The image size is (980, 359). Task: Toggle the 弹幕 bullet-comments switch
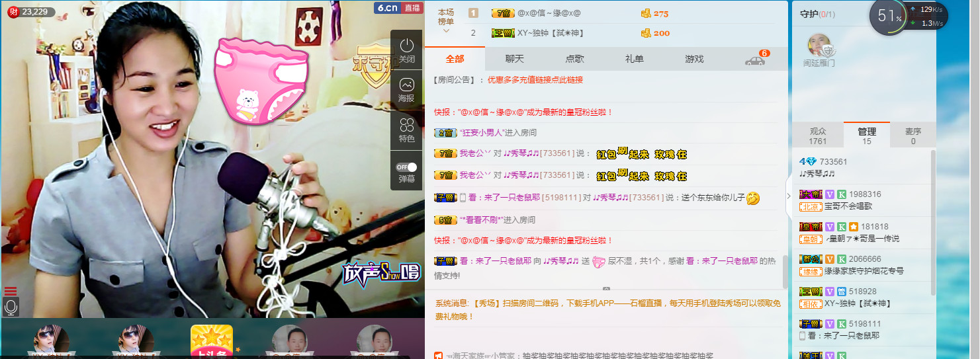click(x=406, y=167)
